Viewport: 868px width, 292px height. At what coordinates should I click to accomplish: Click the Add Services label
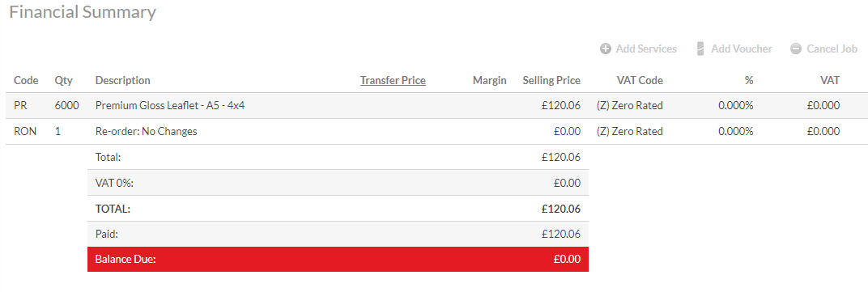point(646,49)
